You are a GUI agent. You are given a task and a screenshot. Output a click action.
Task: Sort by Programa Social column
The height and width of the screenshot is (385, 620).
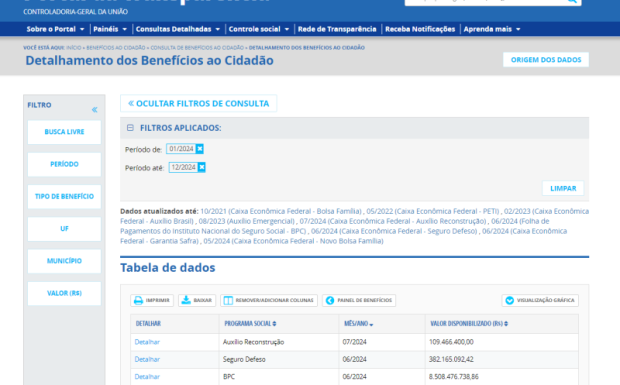pyautogui.click(x=250, y=324)
